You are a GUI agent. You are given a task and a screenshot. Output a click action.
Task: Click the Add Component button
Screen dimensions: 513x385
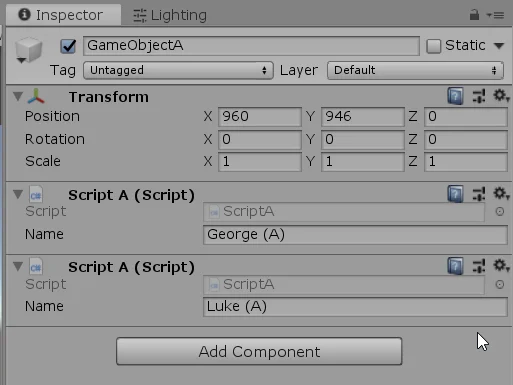[259, 351]
